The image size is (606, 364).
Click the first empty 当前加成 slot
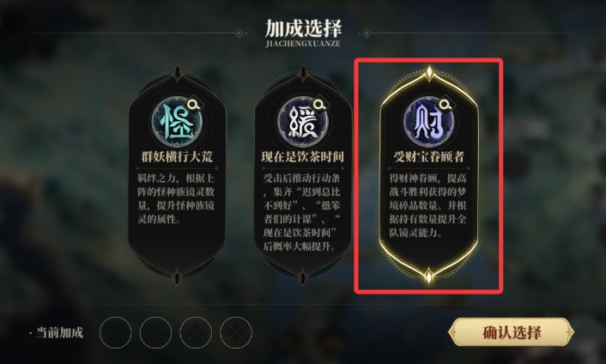[x=116, y=333]
